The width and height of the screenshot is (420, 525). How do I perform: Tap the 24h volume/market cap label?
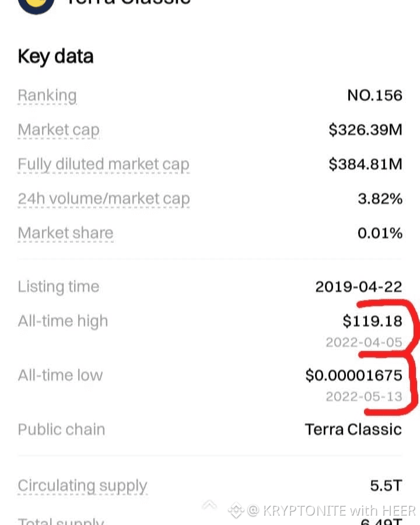click(103, 199)
